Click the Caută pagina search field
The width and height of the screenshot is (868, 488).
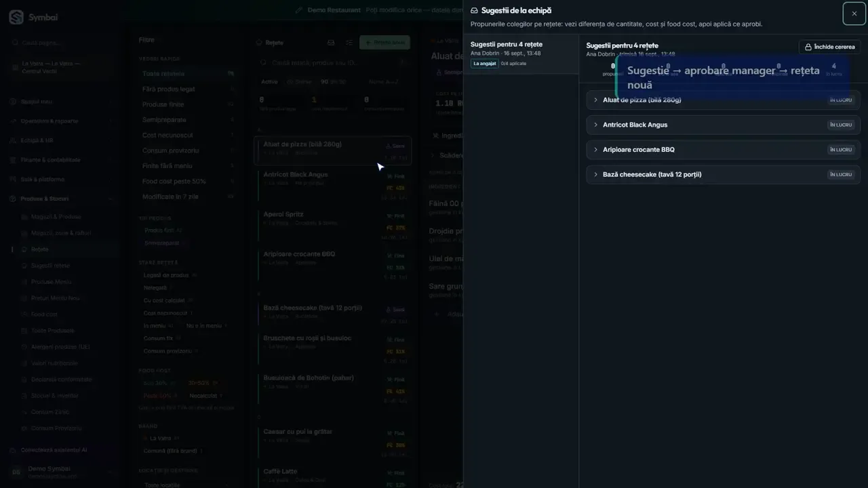click(61, 42)
